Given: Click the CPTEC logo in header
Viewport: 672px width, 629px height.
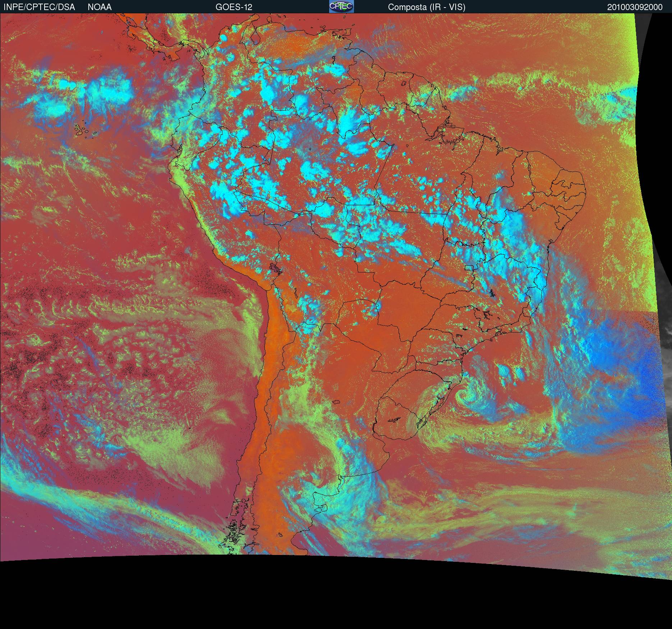Looking at the screenshot, I should pos(341,6).
